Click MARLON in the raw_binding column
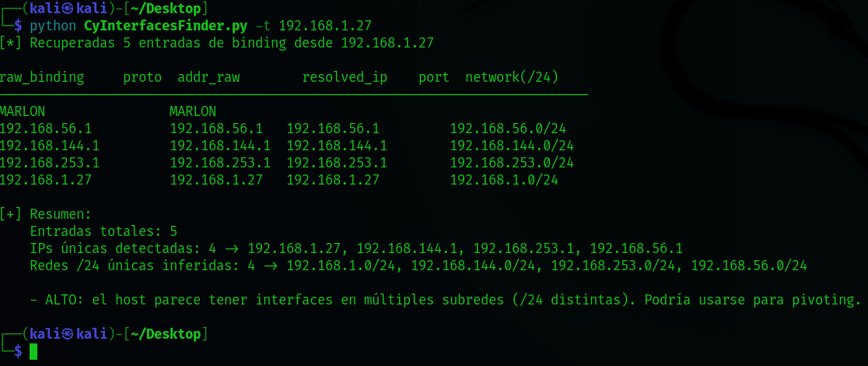Viewport: 868px width, 366px height. [x=23, y=111]
